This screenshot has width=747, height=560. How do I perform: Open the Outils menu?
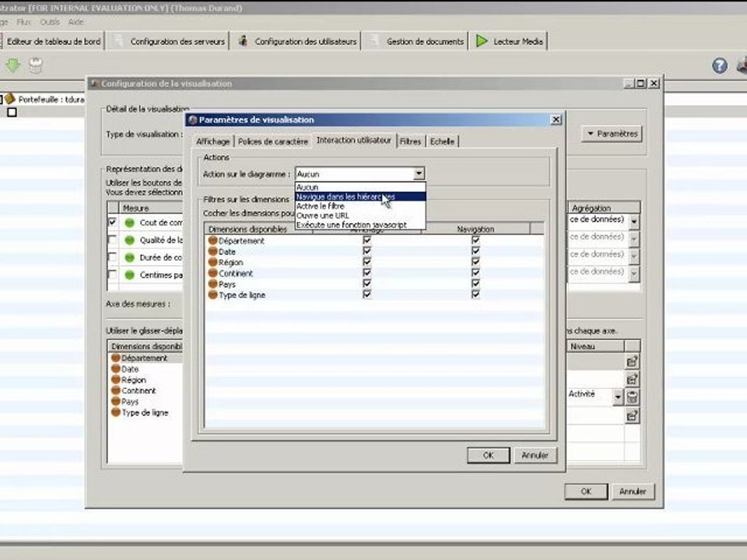click(x=50, y=22)
